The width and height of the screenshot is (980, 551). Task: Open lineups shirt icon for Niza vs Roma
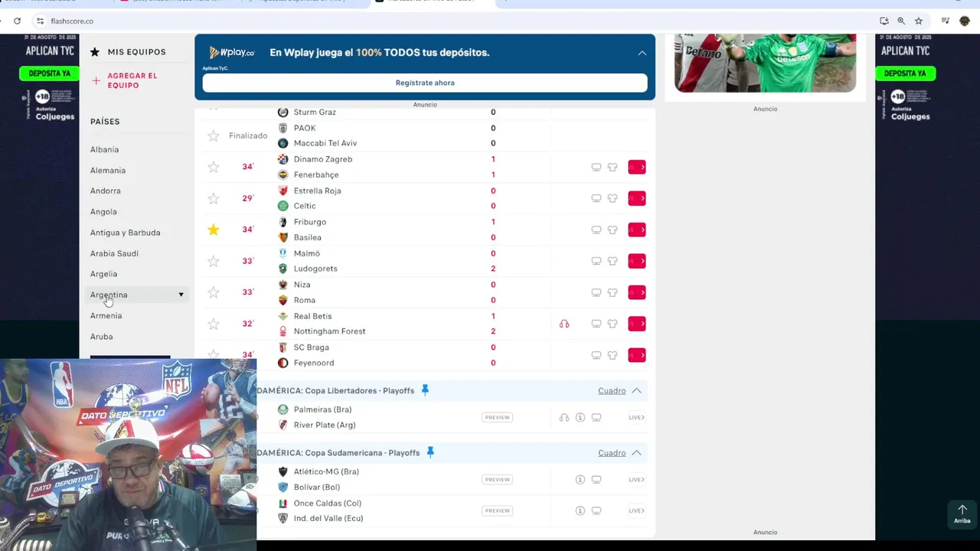(x=612, y=292)
